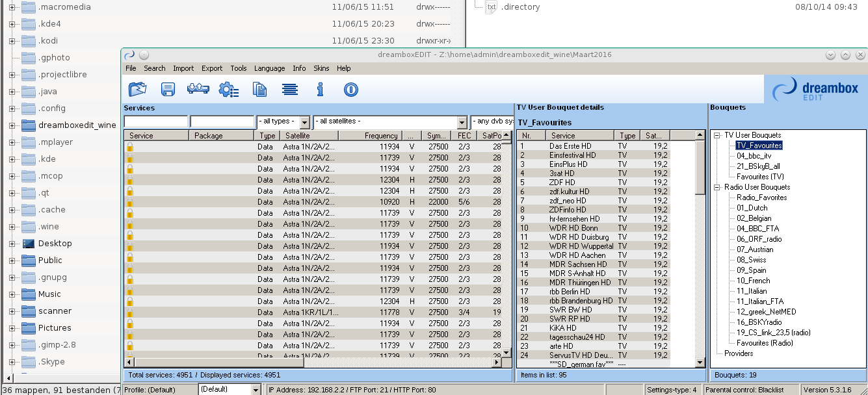Open the Profile (Default) dropdown in status bar
The image size is (868, 395).
pyautogui.click(x=255, y=390)
